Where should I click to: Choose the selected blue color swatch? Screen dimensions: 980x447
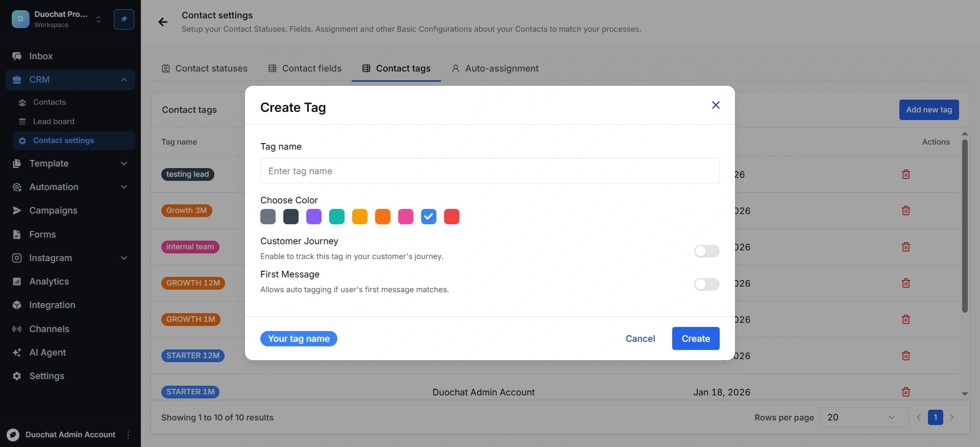pyautogui.click(x=429, y=217)
